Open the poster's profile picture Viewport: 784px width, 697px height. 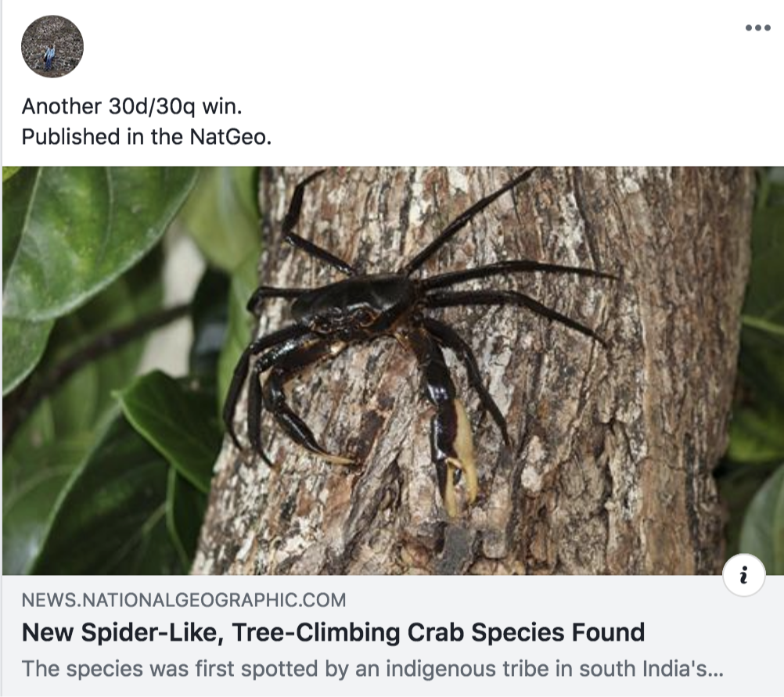pos(52,47)
